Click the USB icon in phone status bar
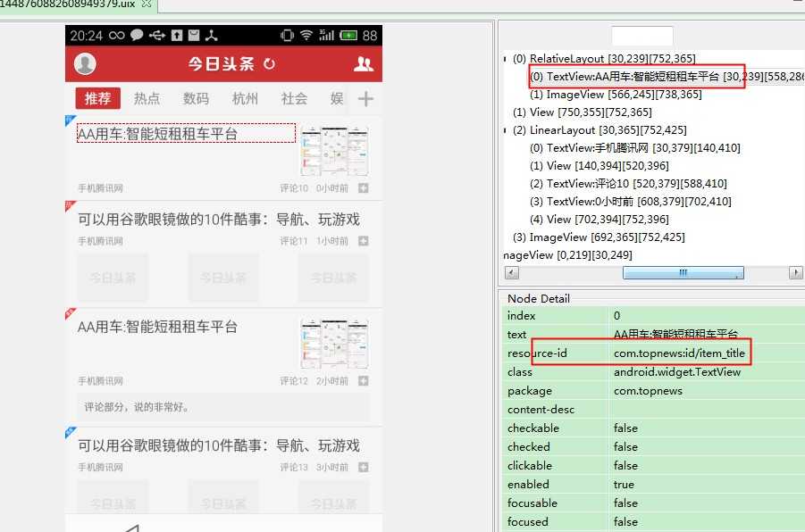The image size is (805, 532). click(157, 36)
